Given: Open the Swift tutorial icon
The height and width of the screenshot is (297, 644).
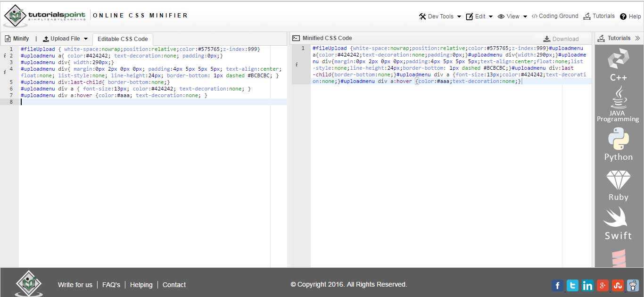Looking at the screenshot, I should 618,223.
